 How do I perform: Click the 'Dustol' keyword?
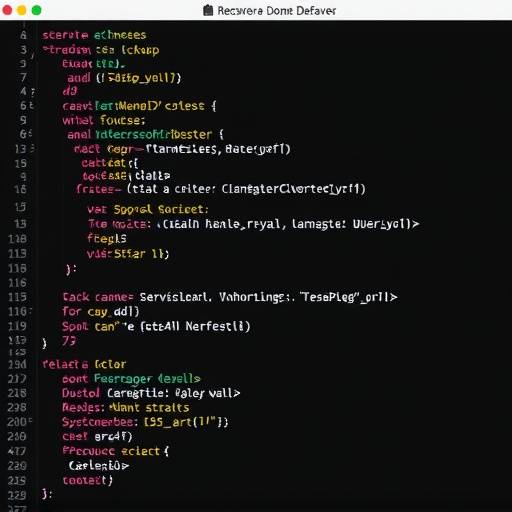click(81, 393)
